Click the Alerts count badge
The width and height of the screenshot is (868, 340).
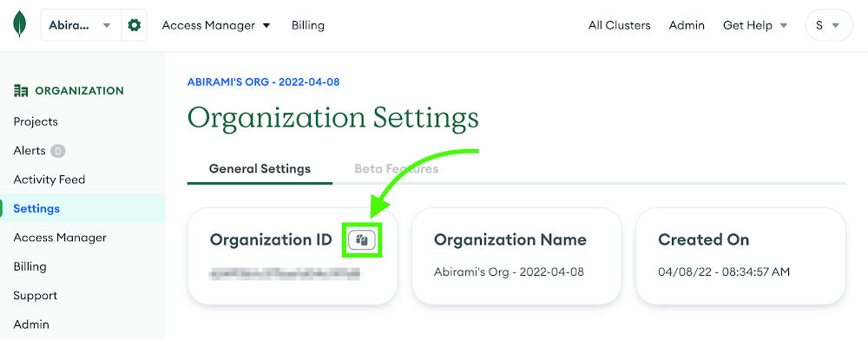point(57,150)
